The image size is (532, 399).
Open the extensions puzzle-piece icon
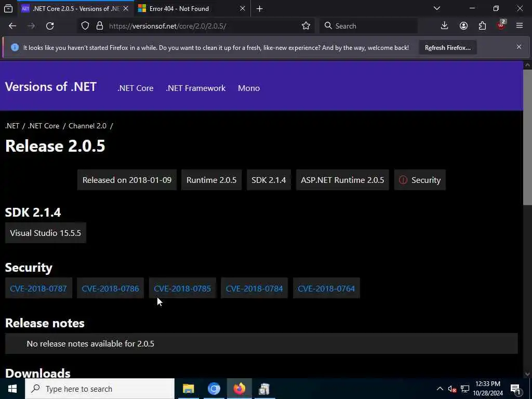(482, 26)
